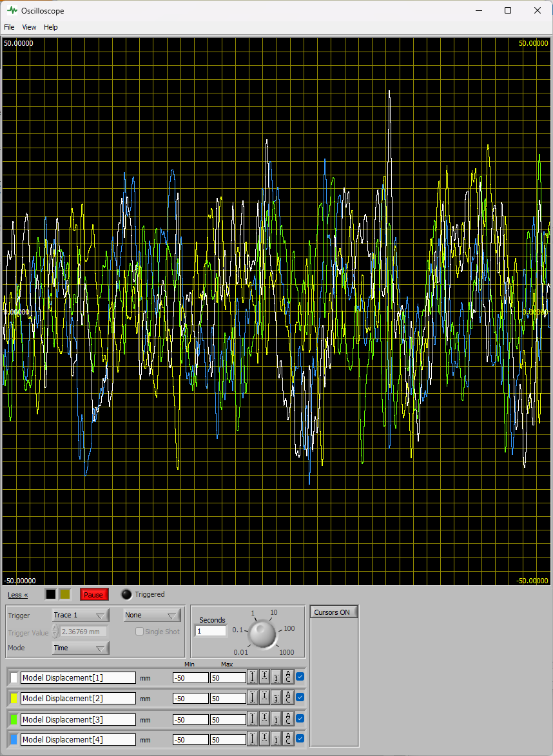The width and height of the screenshot is (553, 756).
Task: Click full-range autoscale icon for Model Displacement[4]
Action: pos(253,739)
